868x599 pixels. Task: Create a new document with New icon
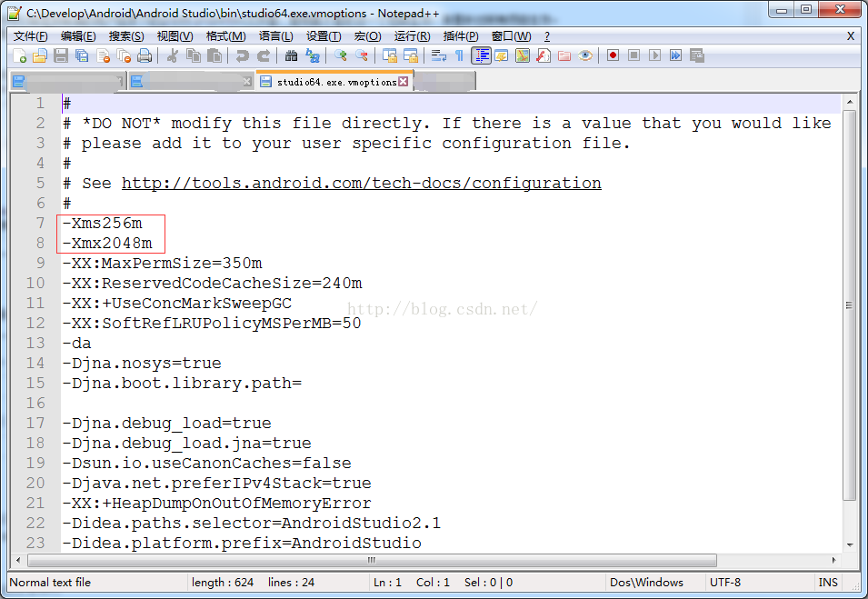tap(19, 55)
